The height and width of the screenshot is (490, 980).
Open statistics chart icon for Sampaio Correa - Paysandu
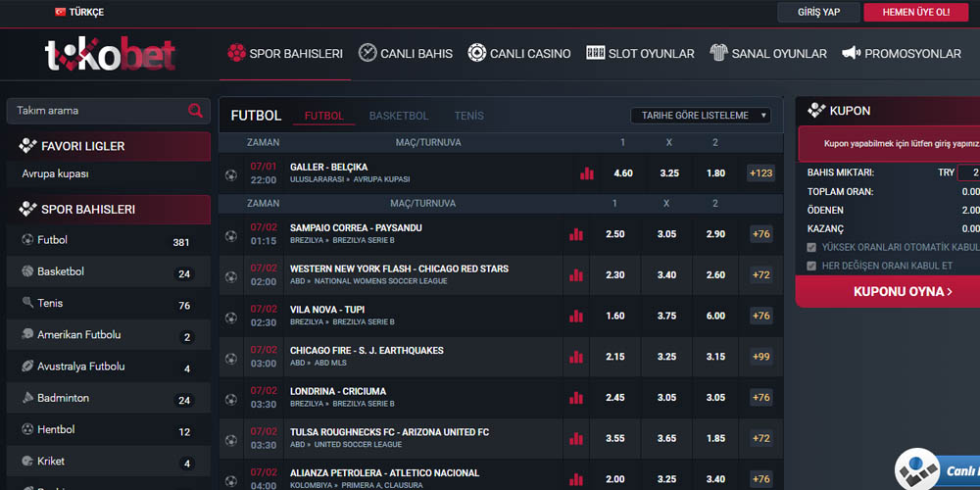coord(575,234)
